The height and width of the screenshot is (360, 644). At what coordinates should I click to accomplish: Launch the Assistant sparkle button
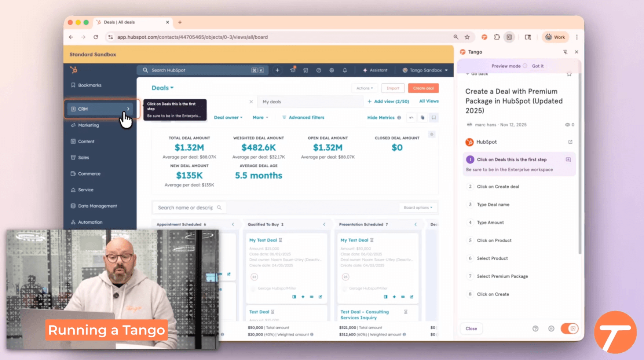375,70
